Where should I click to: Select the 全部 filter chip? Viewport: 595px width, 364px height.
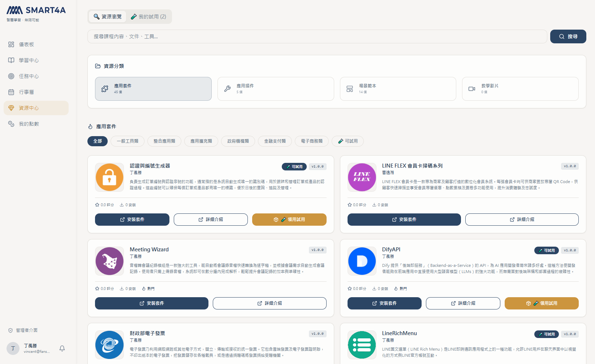coord(98,141)
